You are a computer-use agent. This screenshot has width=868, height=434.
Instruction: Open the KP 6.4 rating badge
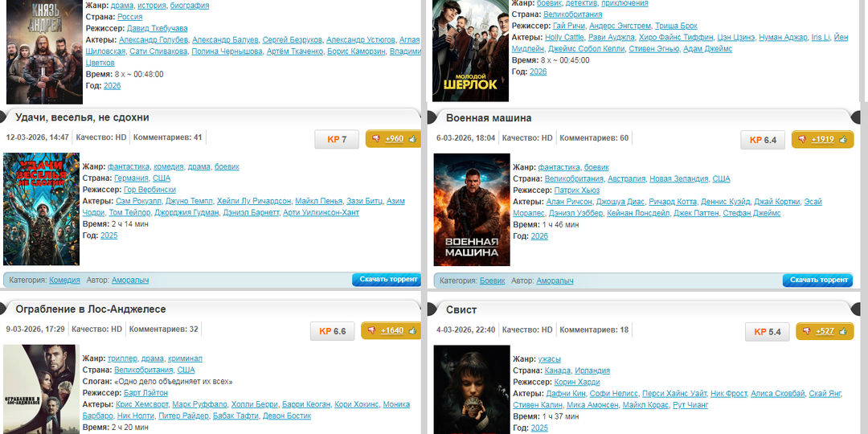[763, 140]
